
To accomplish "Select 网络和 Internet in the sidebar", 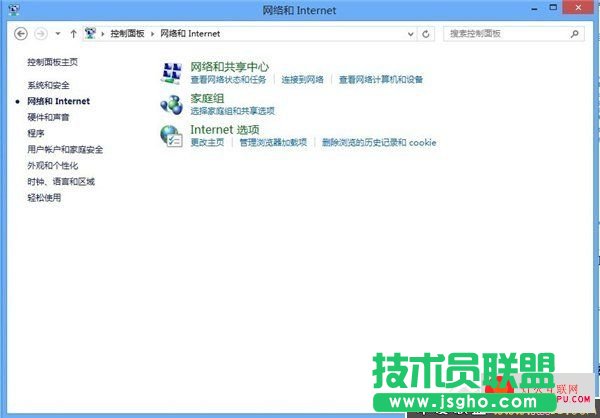I will click(x=59, y=101).
